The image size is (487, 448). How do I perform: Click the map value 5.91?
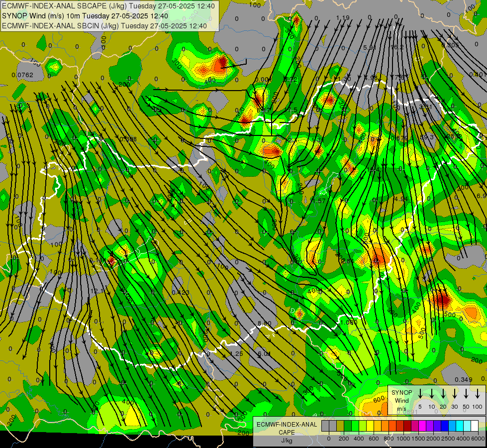click(x=370, y=48)
